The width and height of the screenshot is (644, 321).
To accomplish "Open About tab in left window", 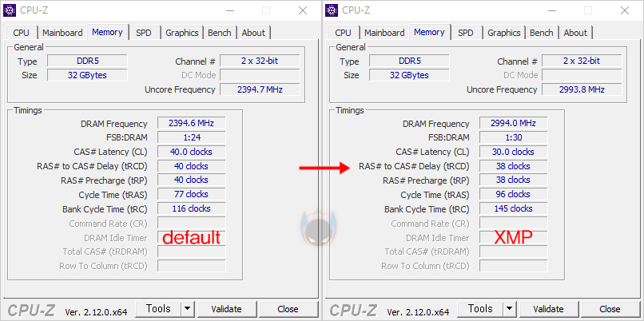I will (253, 33).
